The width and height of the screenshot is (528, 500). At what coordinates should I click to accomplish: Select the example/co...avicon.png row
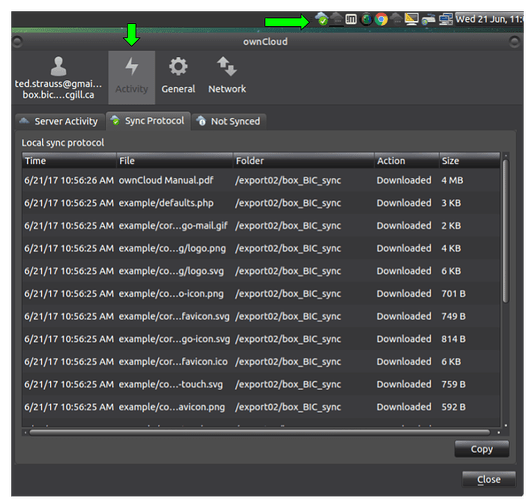(261, 407)
